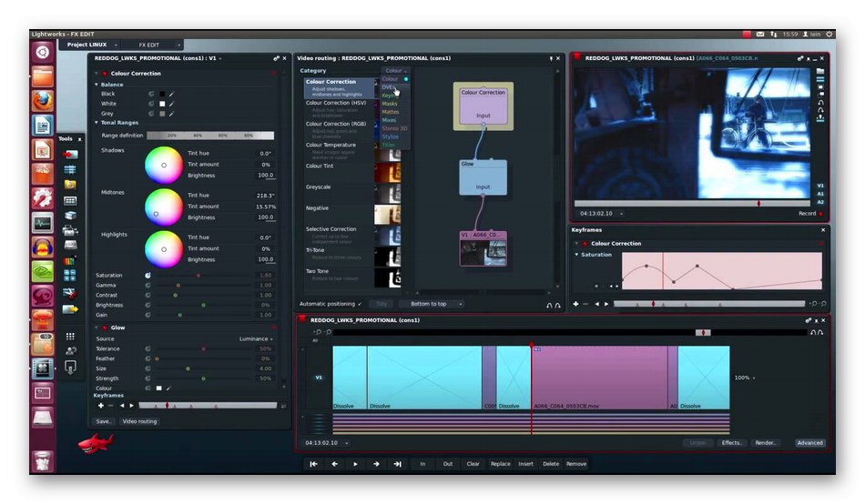Click the Effects button on the timeline
The height and width of the screenshot is (504, 865).
pyautogui.click(x=731, y=443)
